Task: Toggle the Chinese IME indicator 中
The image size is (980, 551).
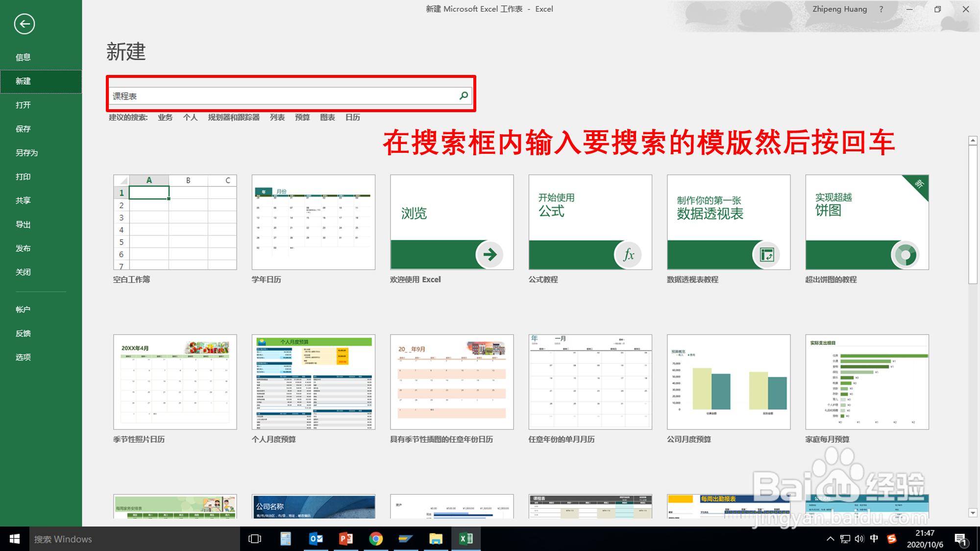Action: 874,539
